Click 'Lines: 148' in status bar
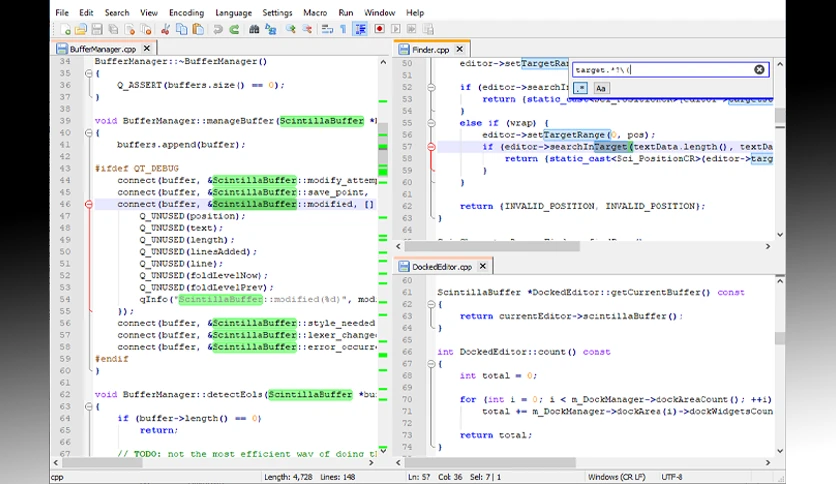The image size is (836, 484). [337, 477]
